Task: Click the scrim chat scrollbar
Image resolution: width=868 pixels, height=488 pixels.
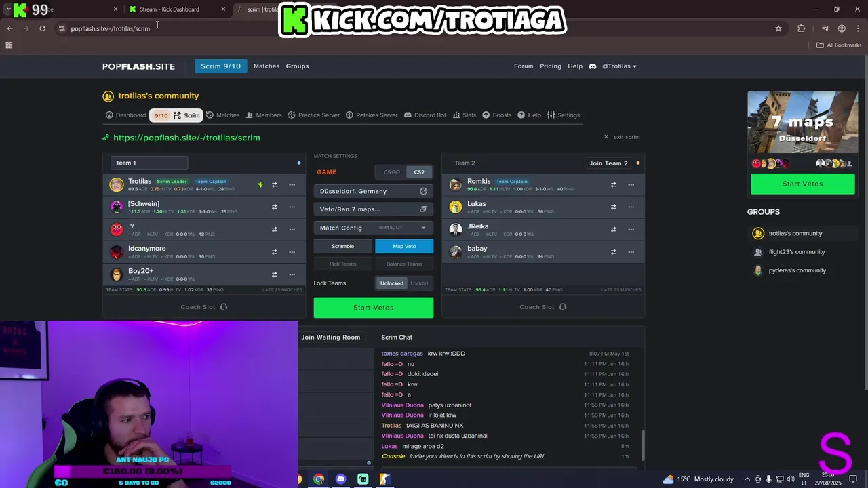Action: [x=642, y=445]
